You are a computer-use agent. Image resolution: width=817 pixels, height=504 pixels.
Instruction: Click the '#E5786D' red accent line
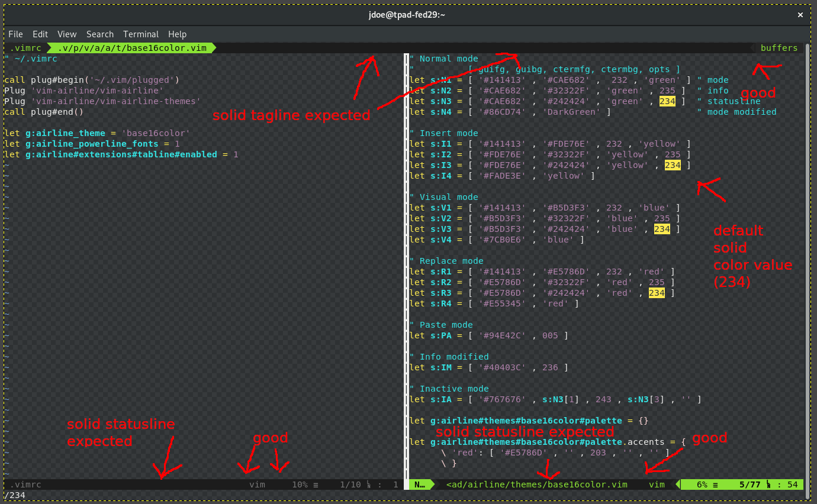pyautogui.click(x=555, y=453)
